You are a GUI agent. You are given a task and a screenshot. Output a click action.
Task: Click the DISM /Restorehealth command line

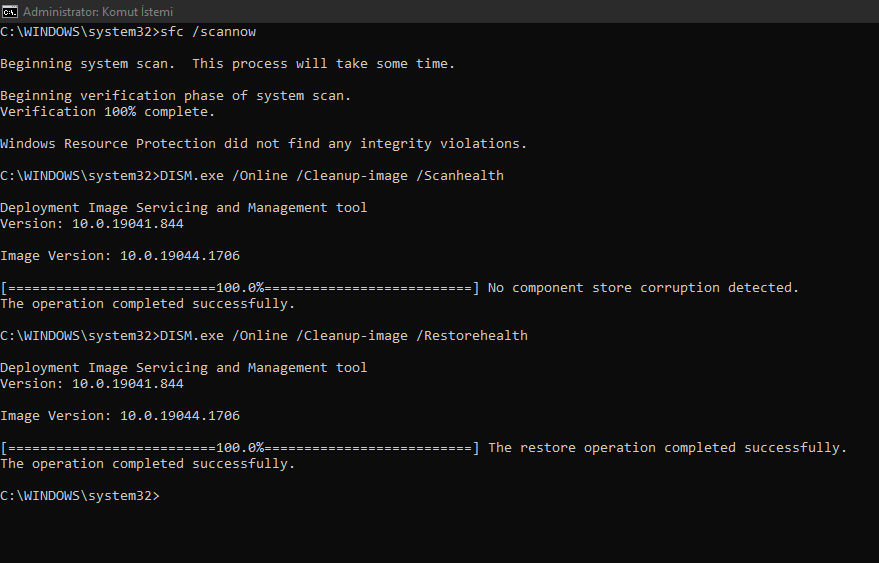coord(343,336)
